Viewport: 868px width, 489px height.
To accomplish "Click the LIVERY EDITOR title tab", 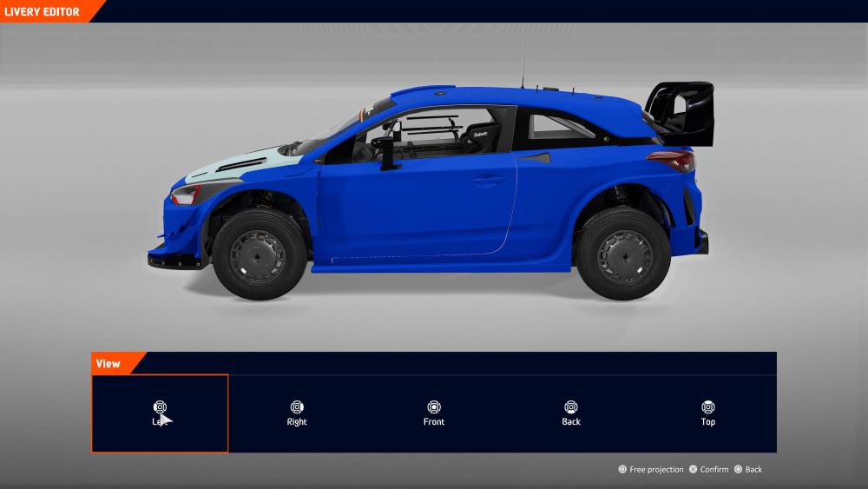I will click(x=43, y=12).
